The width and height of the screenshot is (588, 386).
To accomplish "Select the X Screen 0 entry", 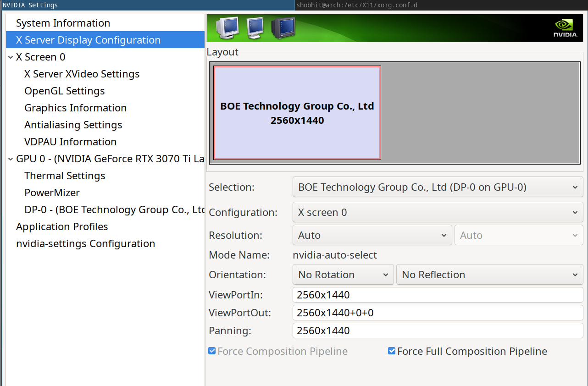I will point(41,57).
